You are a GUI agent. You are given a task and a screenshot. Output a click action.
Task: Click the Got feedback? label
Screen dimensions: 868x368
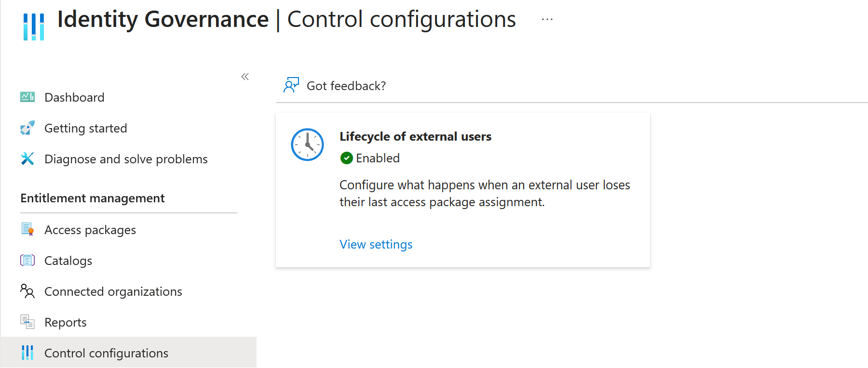click(346, 85)
